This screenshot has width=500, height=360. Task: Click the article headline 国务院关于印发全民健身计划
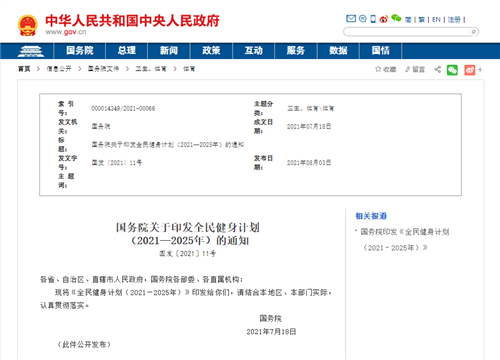pos(188,234)
